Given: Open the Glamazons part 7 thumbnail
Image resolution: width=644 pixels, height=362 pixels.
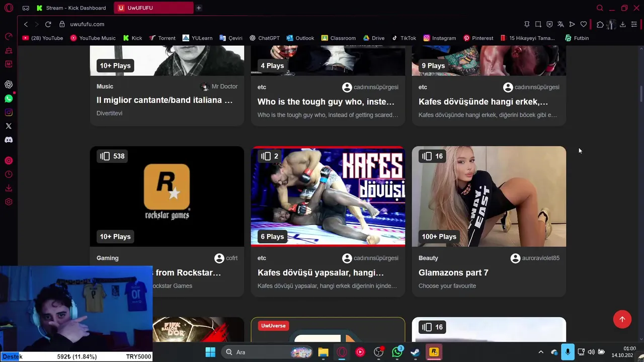Looking at the screenshot, I should 489,197.
